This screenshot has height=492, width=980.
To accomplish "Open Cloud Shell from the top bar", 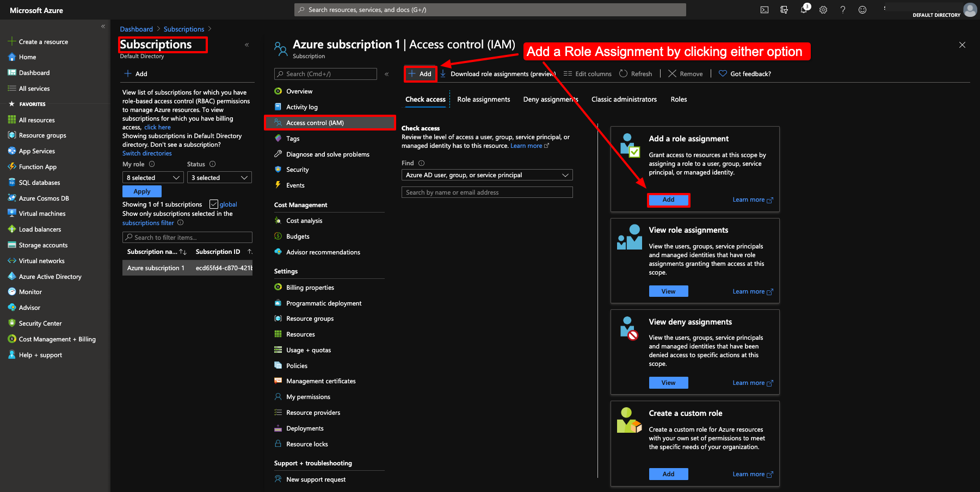I will click(x=765, y=9).
